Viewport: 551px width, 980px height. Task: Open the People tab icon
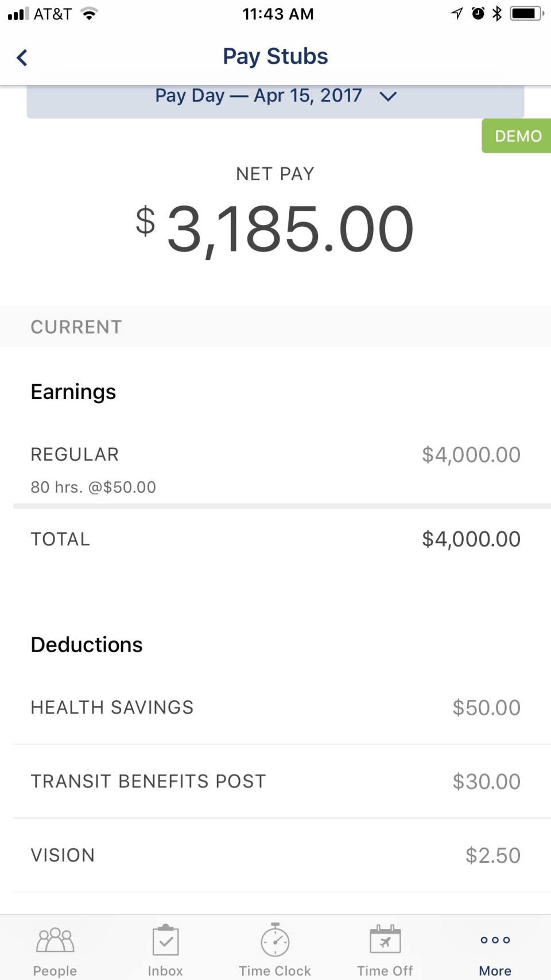pos(55,940)
